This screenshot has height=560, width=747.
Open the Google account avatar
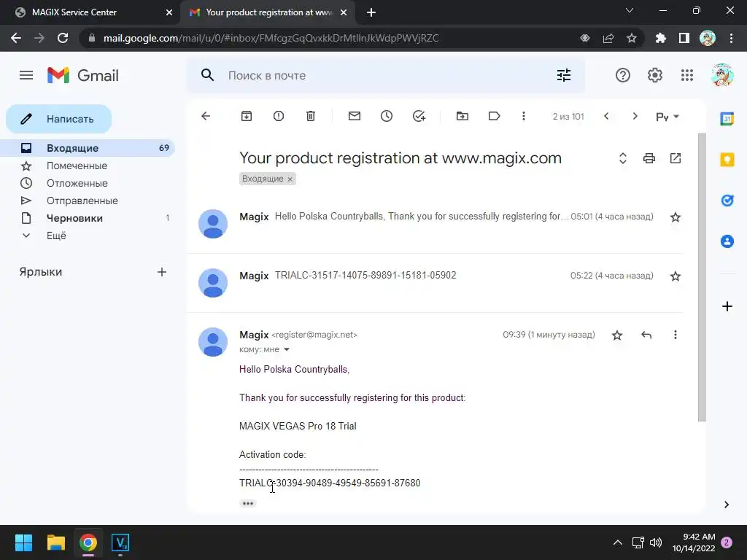(x=722, y=75)
